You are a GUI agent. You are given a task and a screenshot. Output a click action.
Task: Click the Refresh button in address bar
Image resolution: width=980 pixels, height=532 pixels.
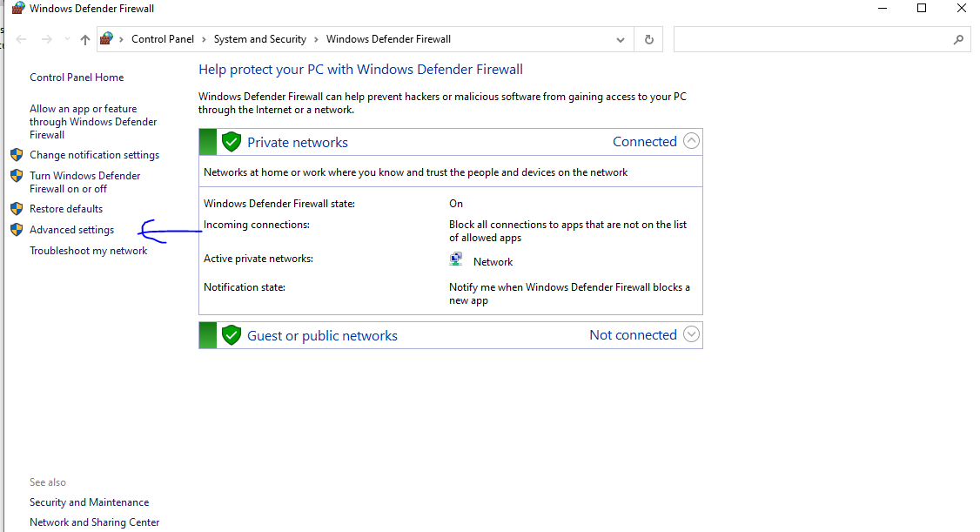click(x=648, y=39)
